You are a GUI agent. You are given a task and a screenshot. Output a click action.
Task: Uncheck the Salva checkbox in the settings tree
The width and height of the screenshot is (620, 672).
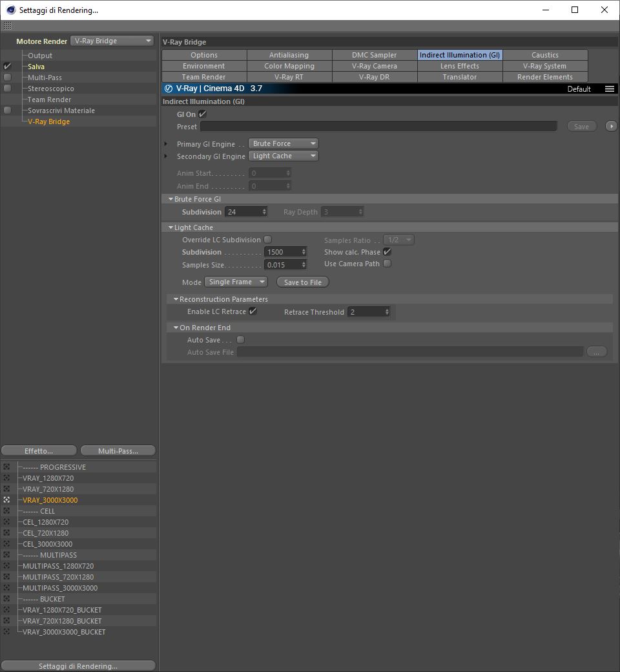[x=7, y=67]
